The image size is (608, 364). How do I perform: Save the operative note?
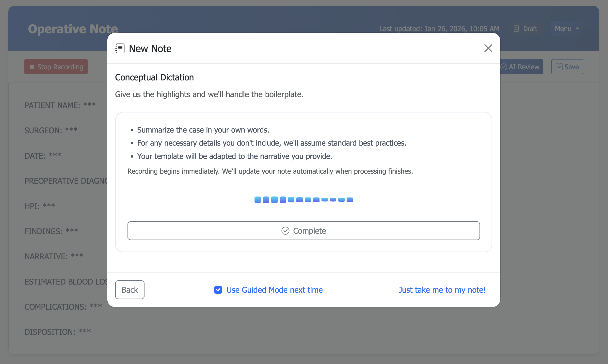click(567, 67)
